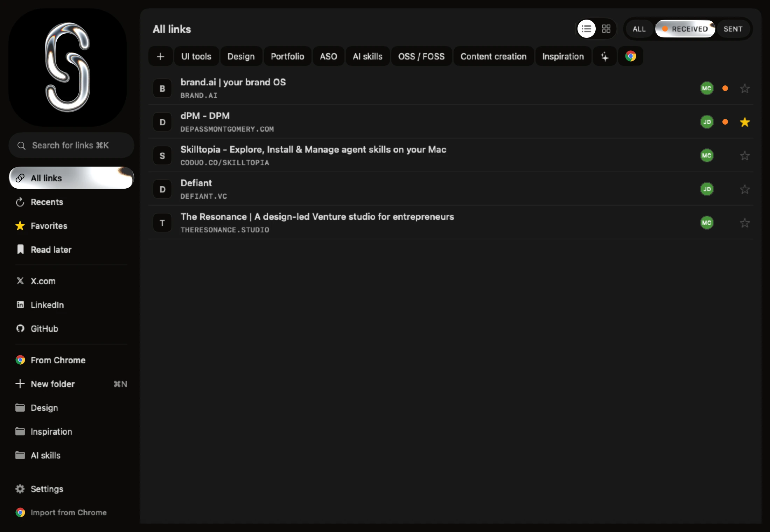Viewport: 770px width, 532px height.
Task: Open Defiant link title
Action: [196, 183]
